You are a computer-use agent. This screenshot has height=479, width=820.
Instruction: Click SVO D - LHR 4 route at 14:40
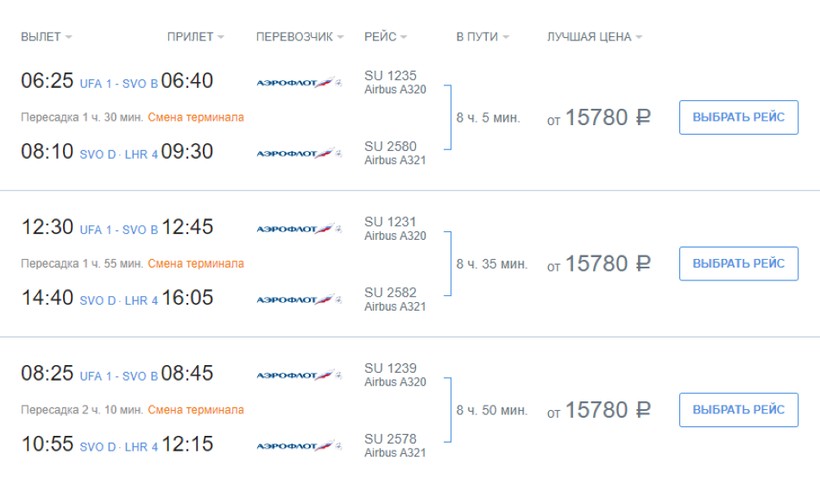(118, 300)
